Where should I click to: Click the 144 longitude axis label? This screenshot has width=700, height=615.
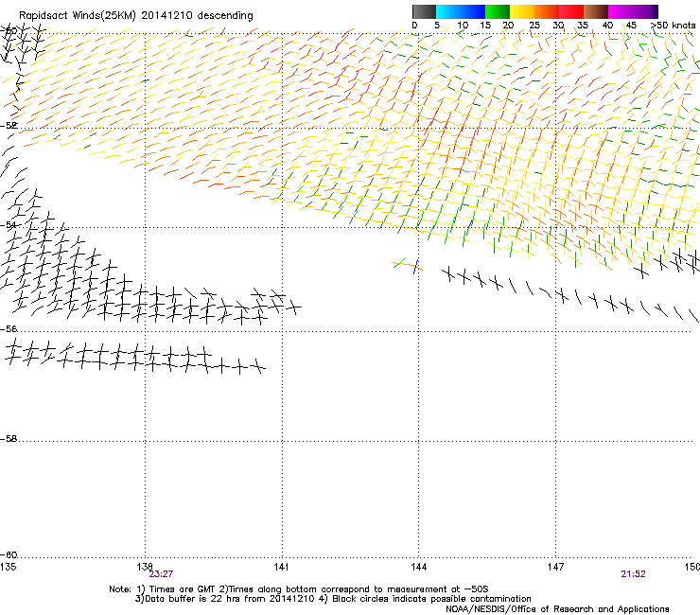[418, 567]
